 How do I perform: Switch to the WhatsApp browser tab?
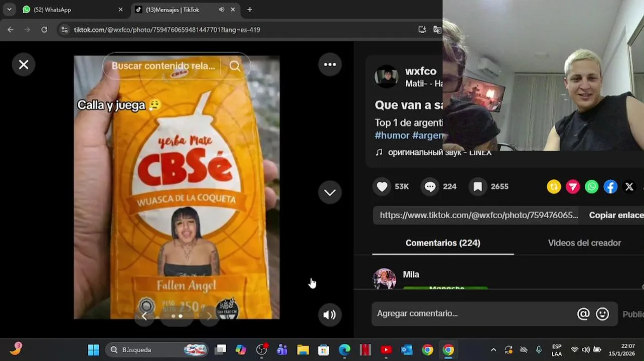click(x=73, y=10)
